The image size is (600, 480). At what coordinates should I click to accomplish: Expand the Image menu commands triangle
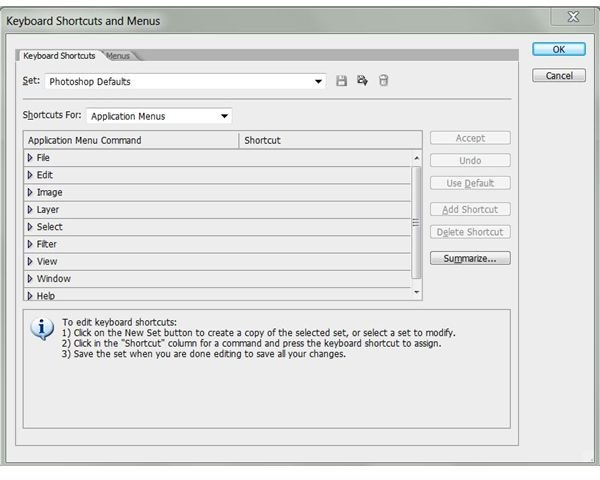30,192
